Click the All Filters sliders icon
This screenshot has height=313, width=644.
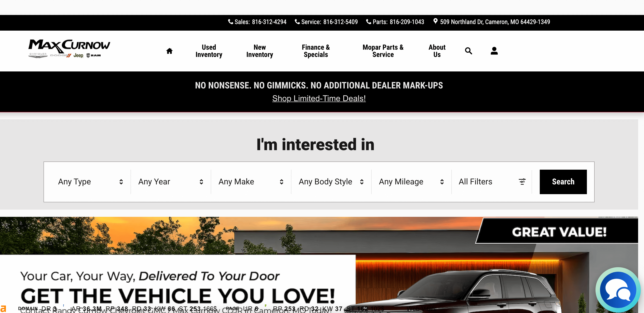point(522,181)
